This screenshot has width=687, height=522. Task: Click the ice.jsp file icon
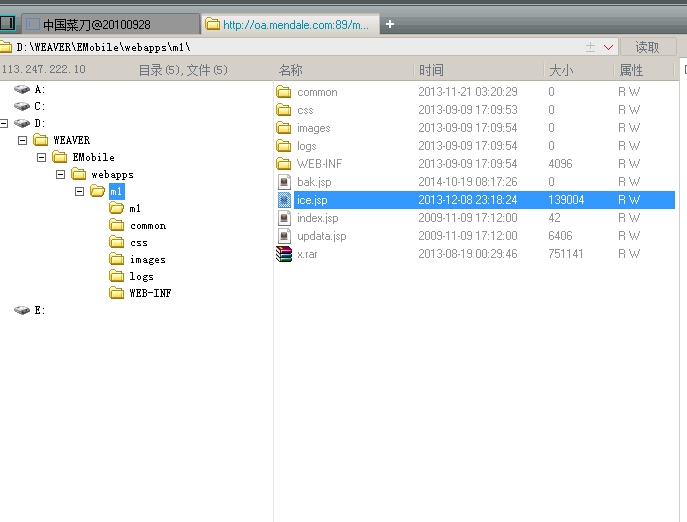tap(284, 200)
